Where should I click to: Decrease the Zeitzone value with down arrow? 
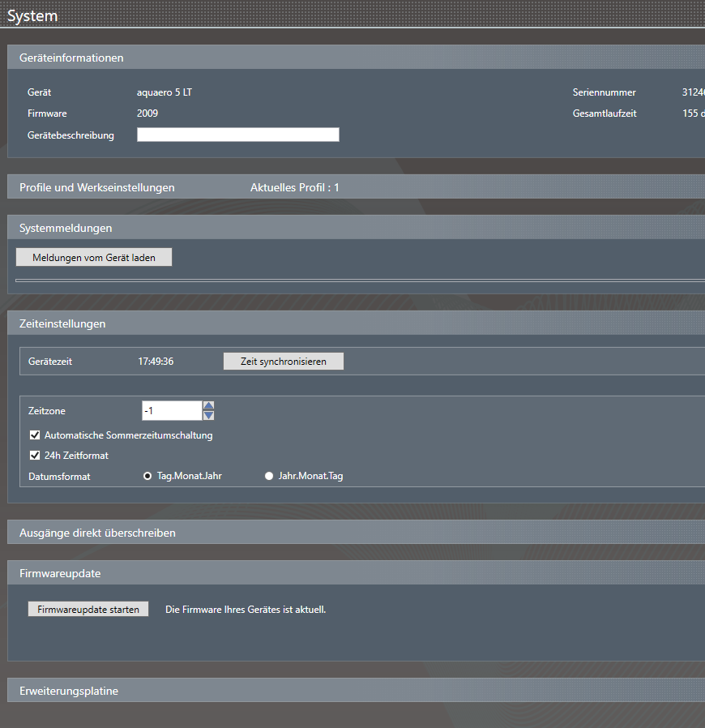[x=208, y=416]
